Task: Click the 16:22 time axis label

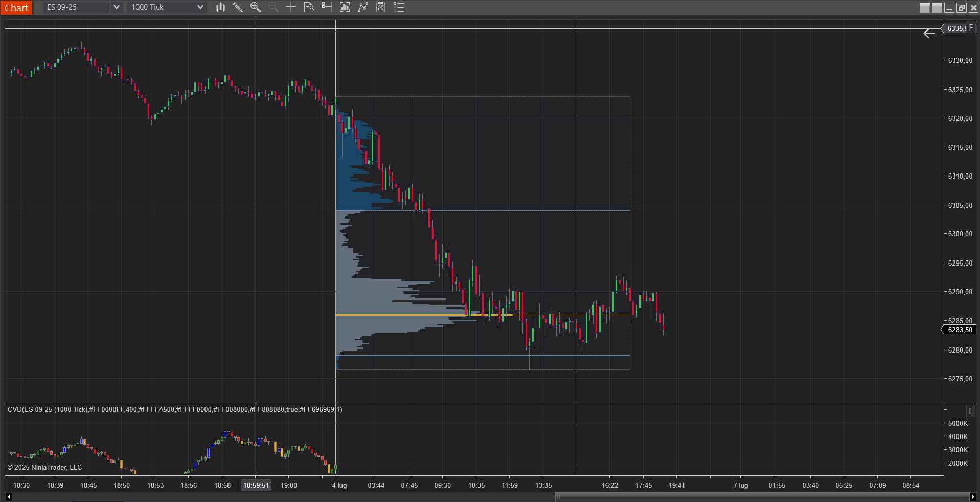Action: point(610,485)
